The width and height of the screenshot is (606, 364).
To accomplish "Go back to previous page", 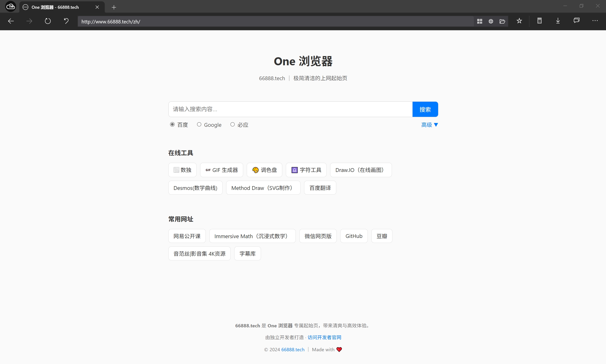I will point(11,21).
